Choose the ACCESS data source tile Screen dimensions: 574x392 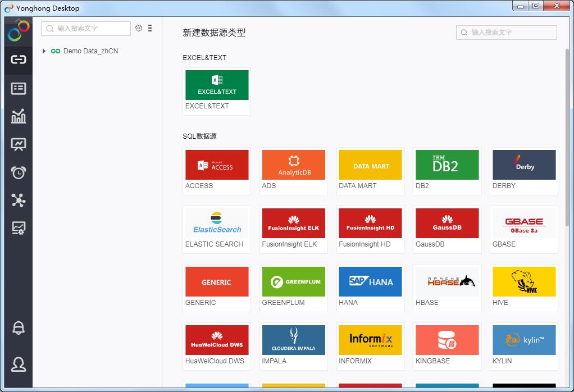point(217,171)
